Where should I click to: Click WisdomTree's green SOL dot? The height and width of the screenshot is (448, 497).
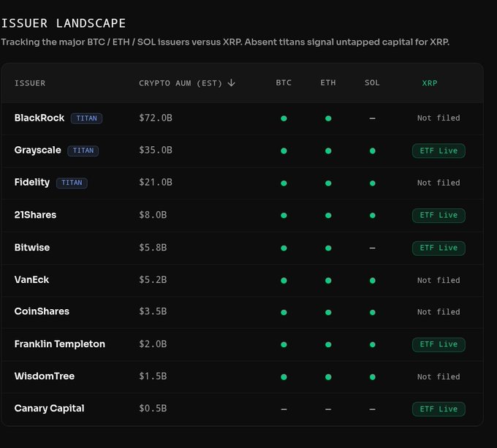point(373,377)
